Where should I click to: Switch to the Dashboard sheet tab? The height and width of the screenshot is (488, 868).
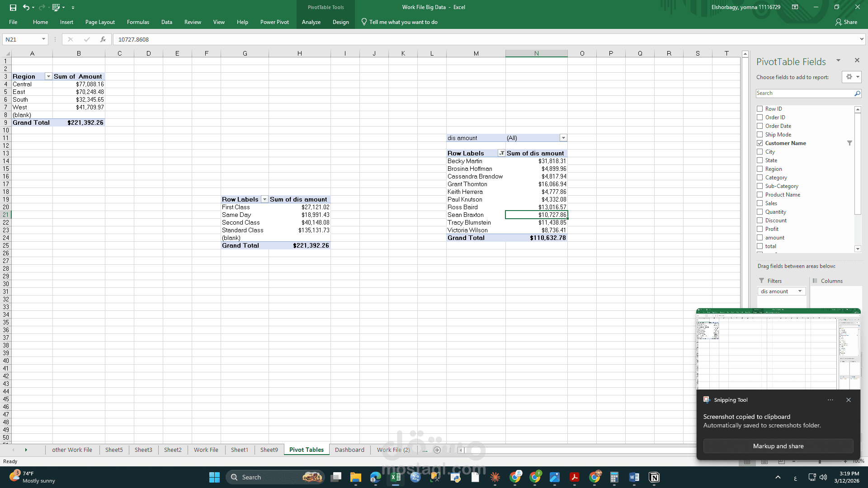point(349,450)
